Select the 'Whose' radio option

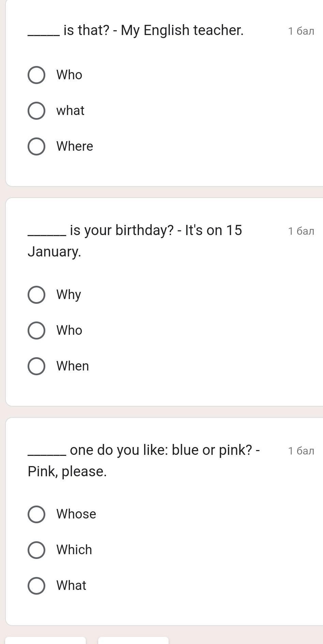[36, 514]
